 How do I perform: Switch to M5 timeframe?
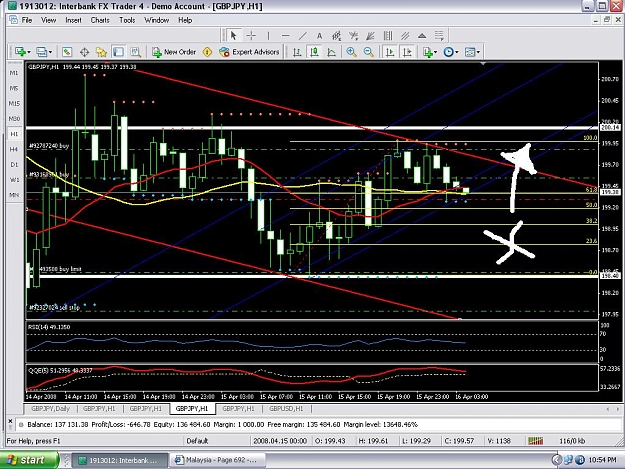(x=14, y=88)
